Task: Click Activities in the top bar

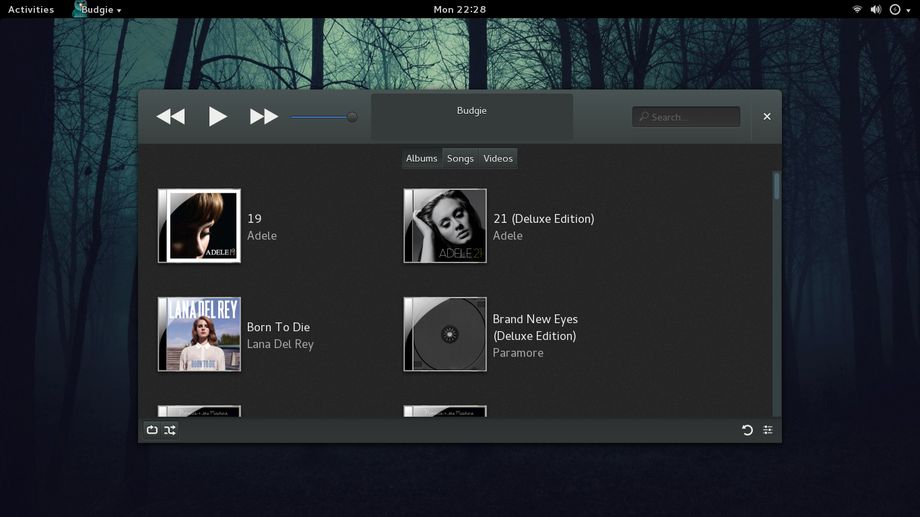Action: click(x=31, y=9)
